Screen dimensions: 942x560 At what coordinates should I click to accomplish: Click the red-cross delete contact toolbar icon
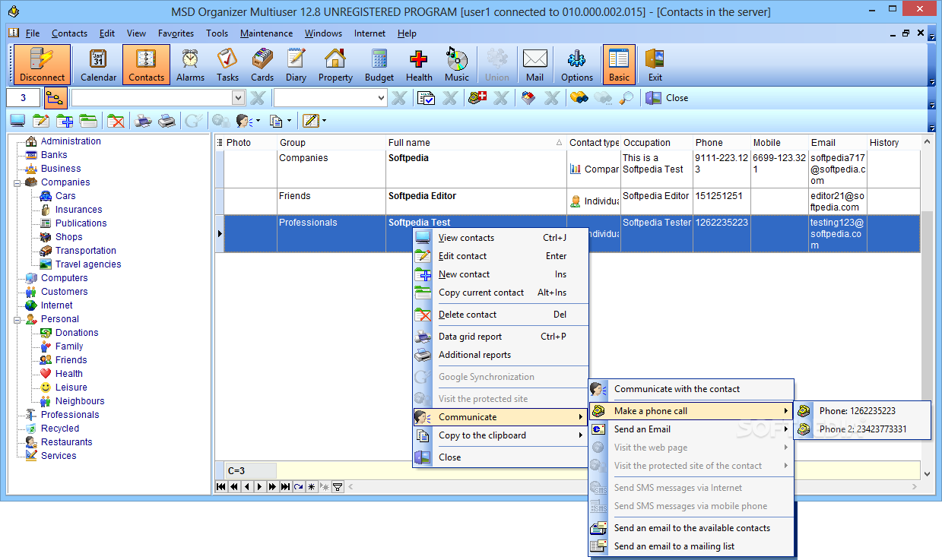116,121
